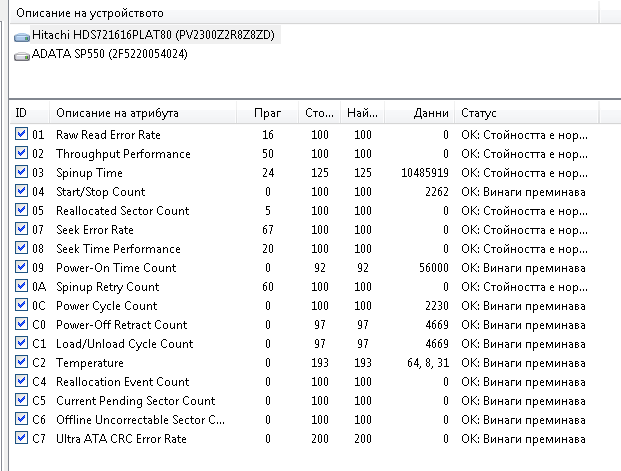621x471 pixels.
Task: Uncheck the 04 Start/Stop Count checkbox
Action: [21, 191]
